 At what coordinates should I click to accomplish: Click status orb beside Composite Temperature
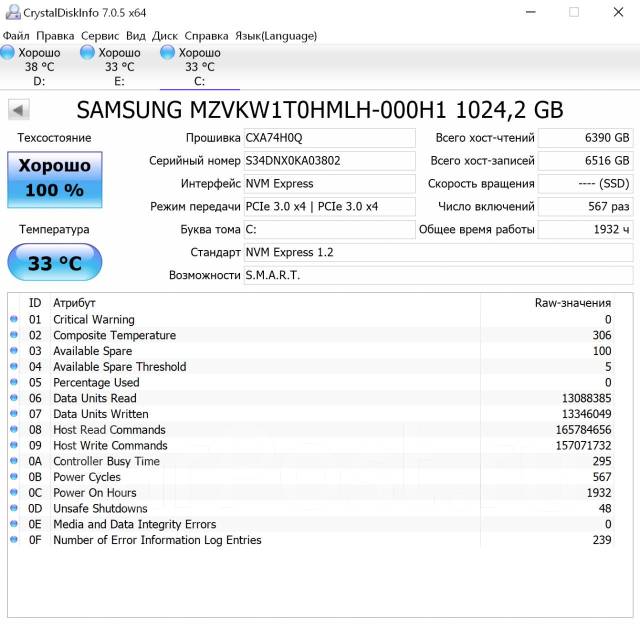click(x=14, y=336)
